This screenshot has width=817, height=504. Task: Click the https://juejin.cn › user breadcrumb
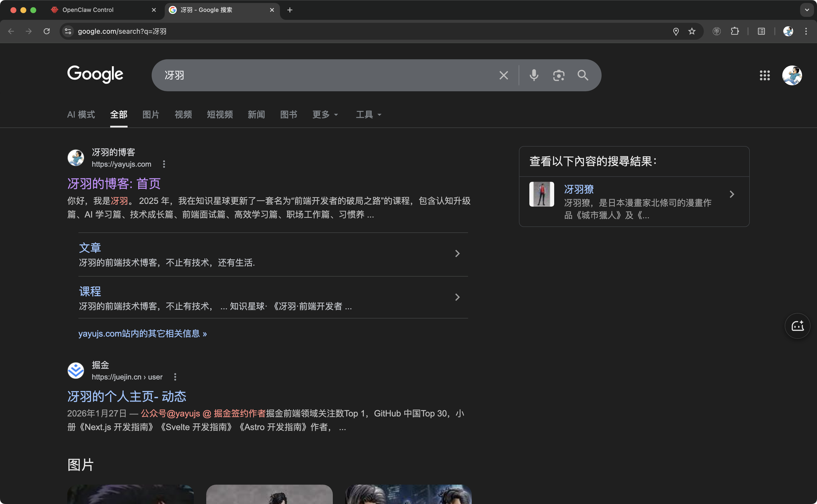point(127,377)
